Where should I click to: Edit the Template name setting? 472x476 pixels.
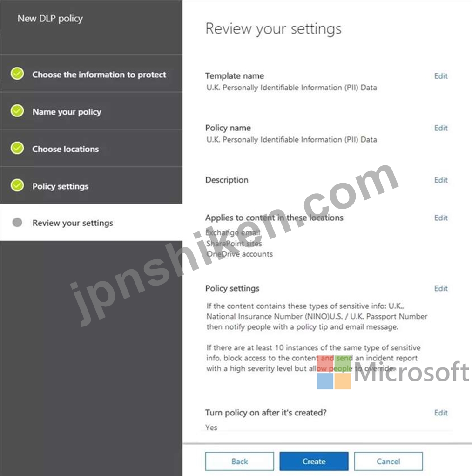441,76
